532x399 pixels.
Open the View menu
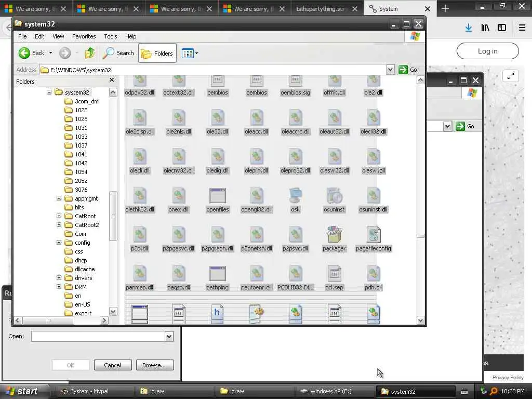tap(58, 36)
